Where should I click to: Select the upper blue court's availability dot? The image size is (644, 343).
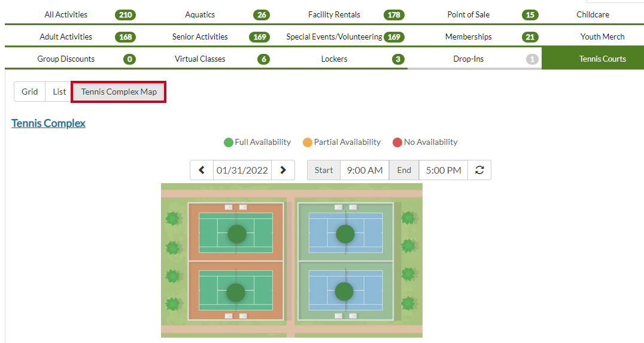[x=345, y=234]
